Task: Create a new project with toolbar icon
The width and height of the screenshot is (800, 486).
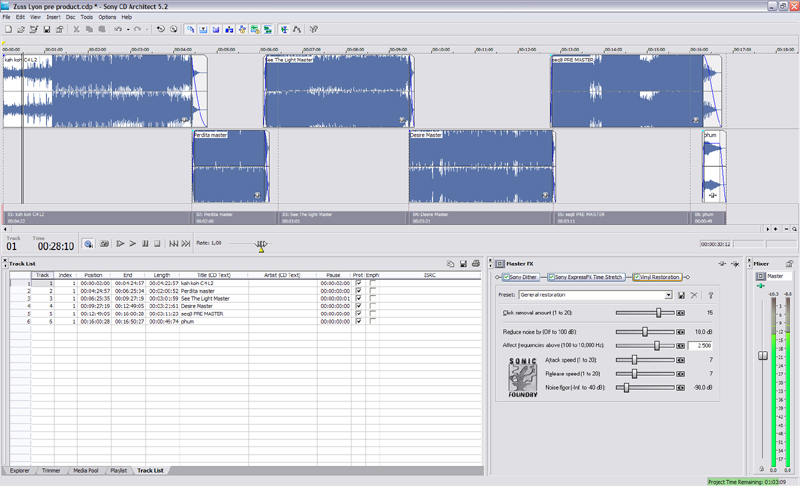Action: point(9,30)
